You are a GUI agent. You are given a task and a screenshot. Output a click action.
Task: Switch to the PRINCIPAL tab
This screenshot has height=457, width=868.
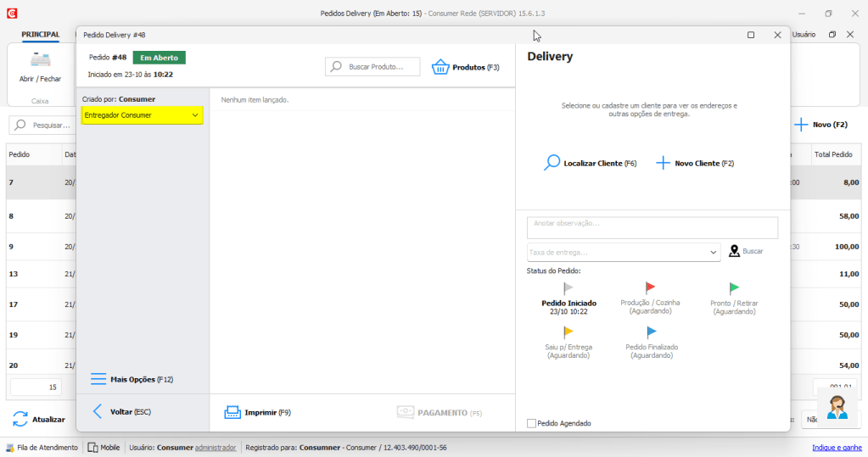click(40, 35)
